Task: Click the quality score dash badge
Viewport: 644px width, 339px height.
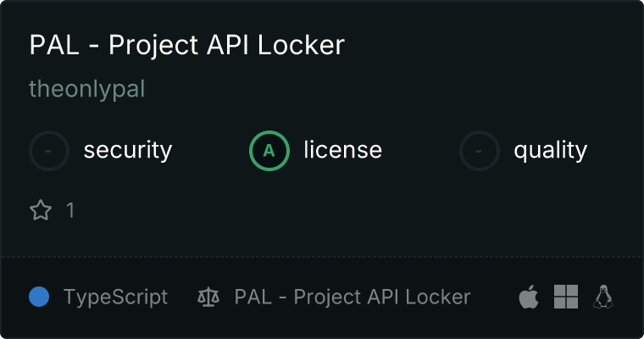Action: click(480, 151)
